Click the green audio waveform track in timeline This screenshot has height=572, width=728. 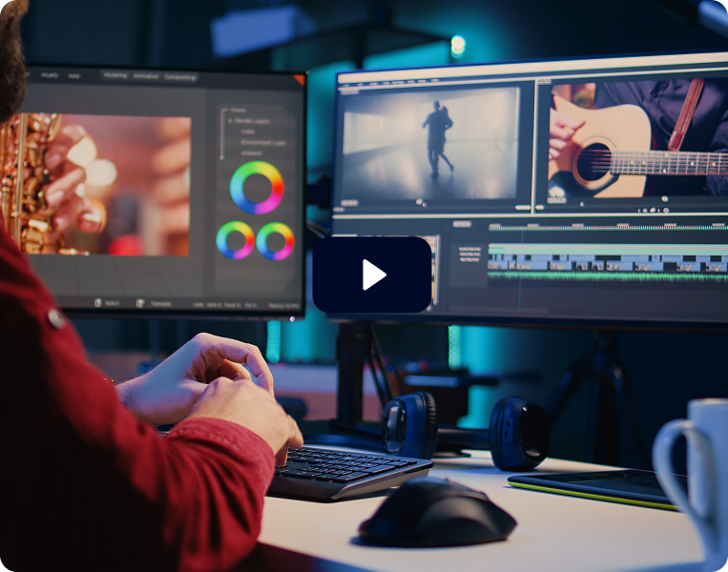coord(607,276)
